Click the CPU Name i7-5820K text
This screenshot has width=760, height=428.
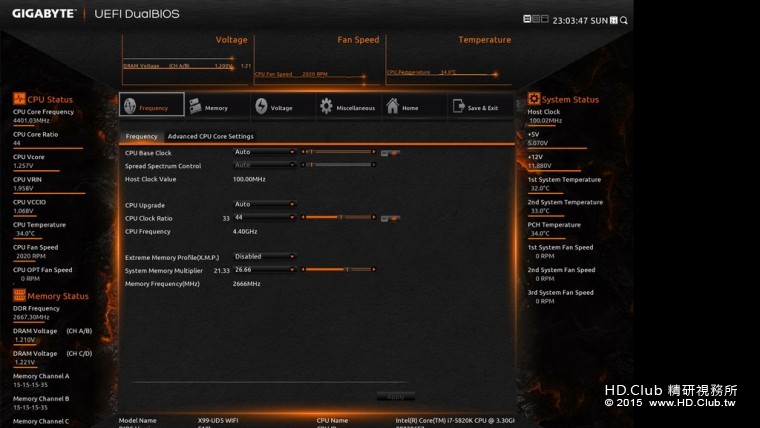(x=455, y=421)
